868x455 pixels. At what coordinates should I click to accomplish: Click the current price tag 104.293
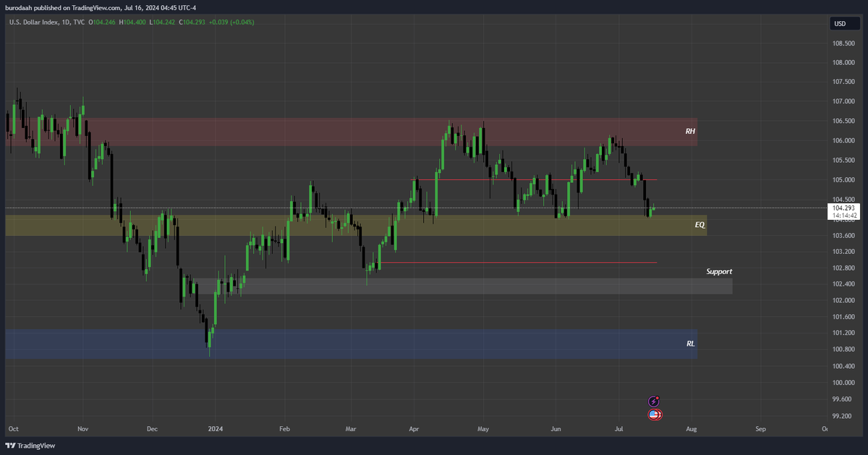pyautogui.click(x=843, y=208)
